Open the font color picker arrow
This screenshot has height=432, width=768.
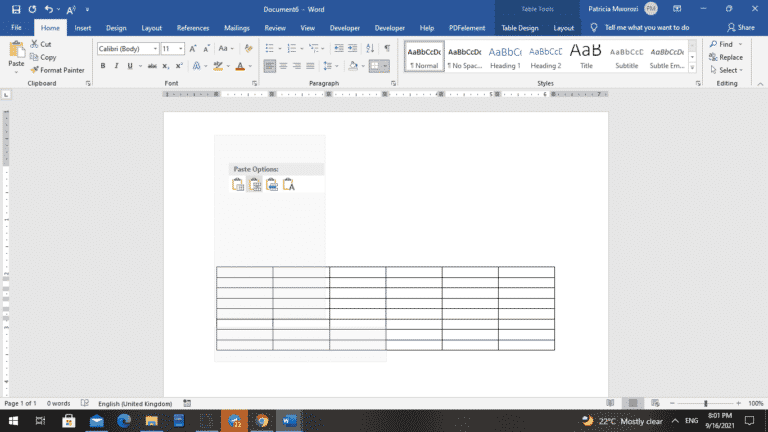coord(250,66)
